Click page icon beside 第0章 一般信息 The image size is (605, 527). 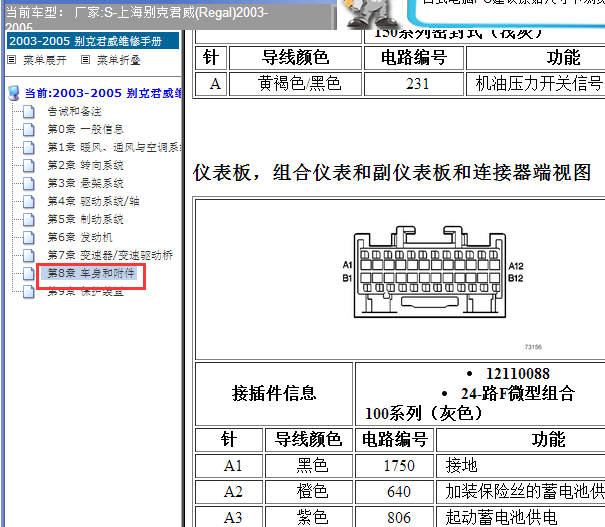[28, 130]
